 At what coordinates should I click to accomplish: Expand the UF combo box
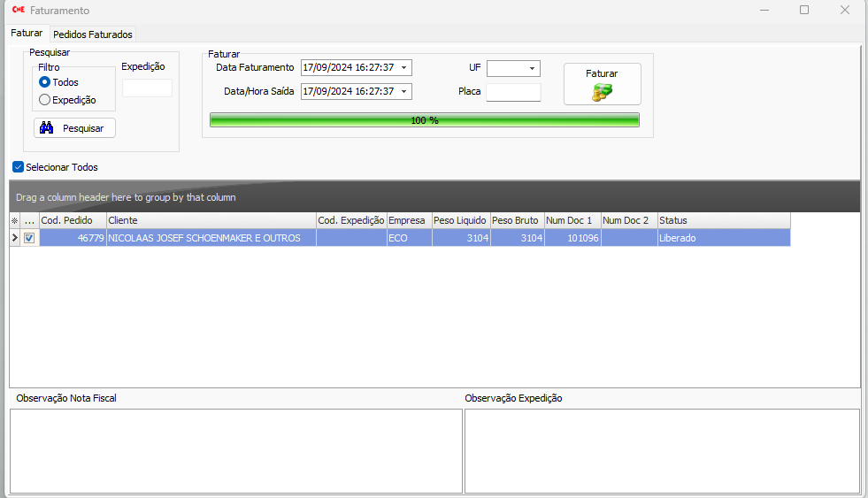tap(532, 68)
